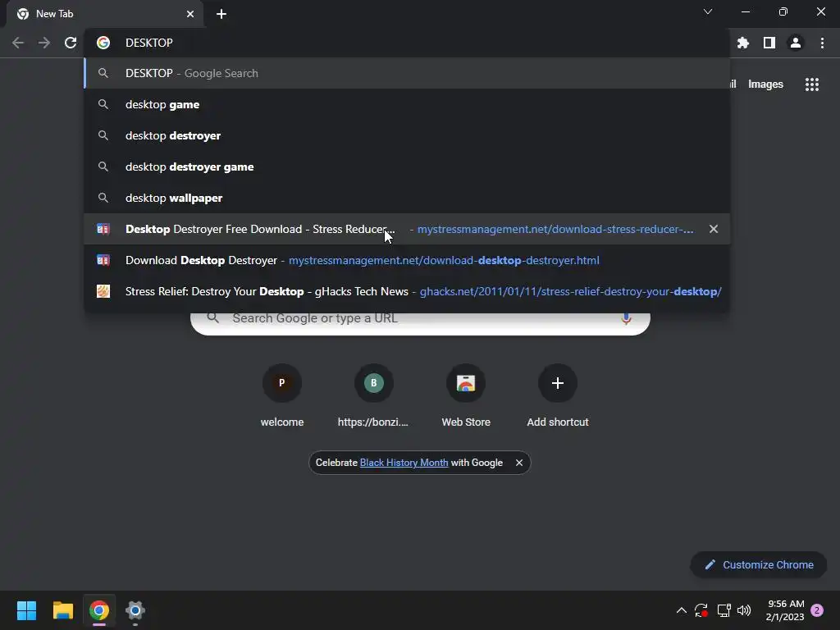Click the Customize Chrome button
Image resolution: width=840 pixels, height=630 pixels.
[x=759, y=564]
